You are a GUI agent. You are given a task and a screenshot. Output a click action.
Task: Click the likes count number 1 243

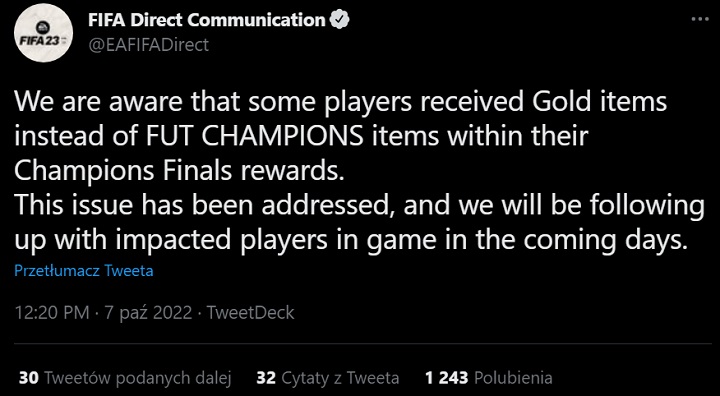pyautogui.click(x=446, y=378)
